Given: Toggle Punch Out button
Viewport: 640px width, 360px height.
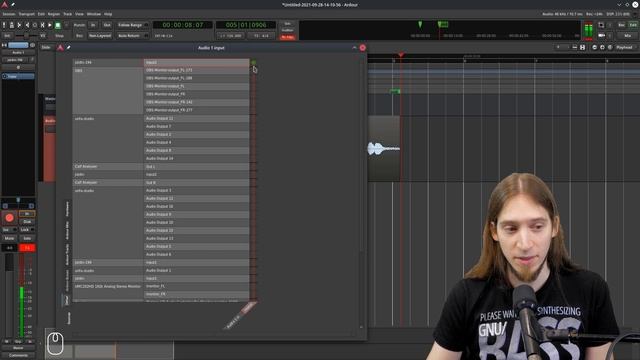Looking at the screenshot, I should [107, 25].
